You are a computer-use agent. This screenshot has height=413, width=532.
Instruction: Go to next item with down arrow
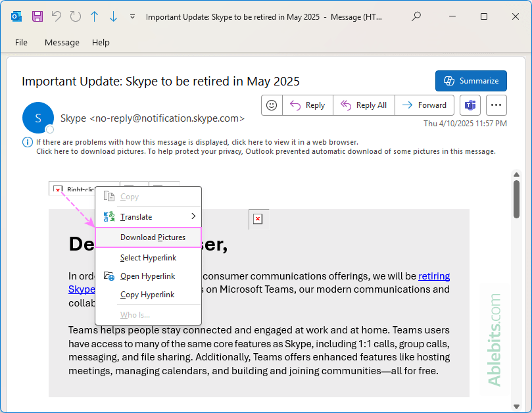tap(113, 16)
